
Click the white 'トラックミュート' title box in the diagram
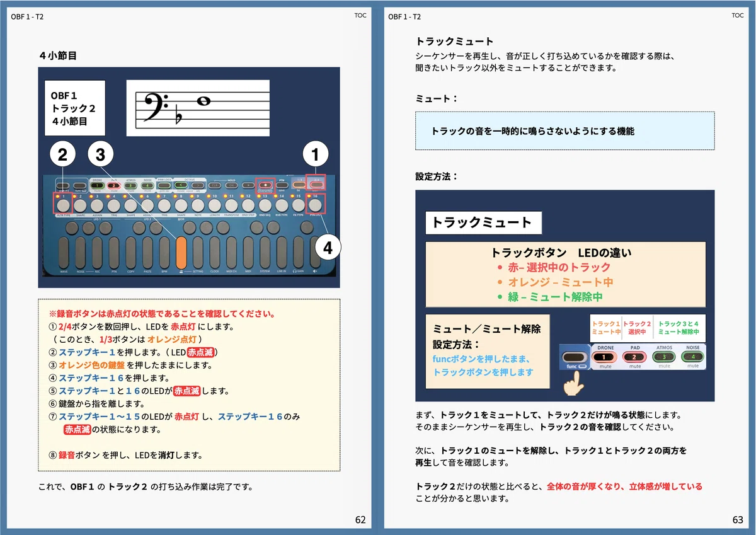[x=483, y=222]
